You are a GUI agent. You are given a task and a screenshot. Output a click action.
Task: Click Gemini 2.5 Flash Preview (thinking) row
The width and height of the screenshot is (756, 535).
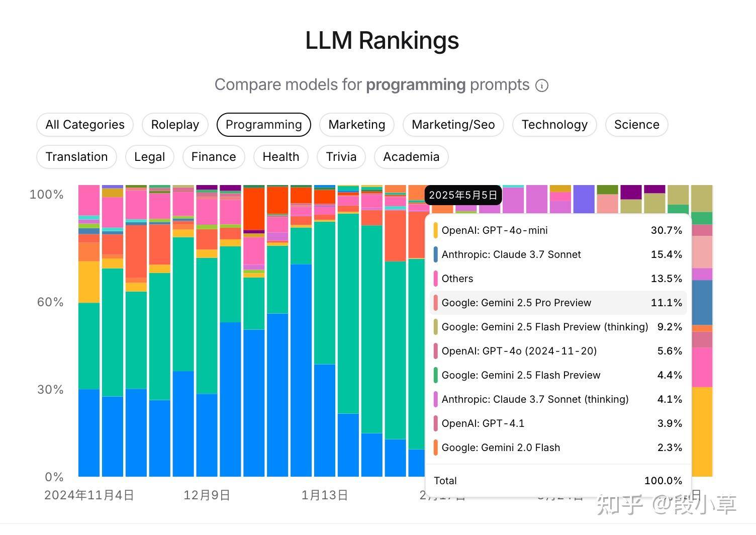pos(558,327)
